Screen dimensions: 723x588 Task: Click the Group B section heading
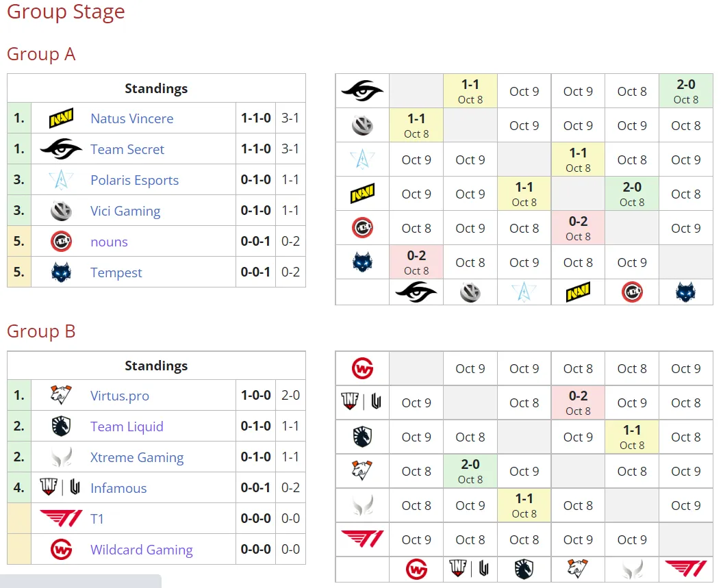point(41,331)
